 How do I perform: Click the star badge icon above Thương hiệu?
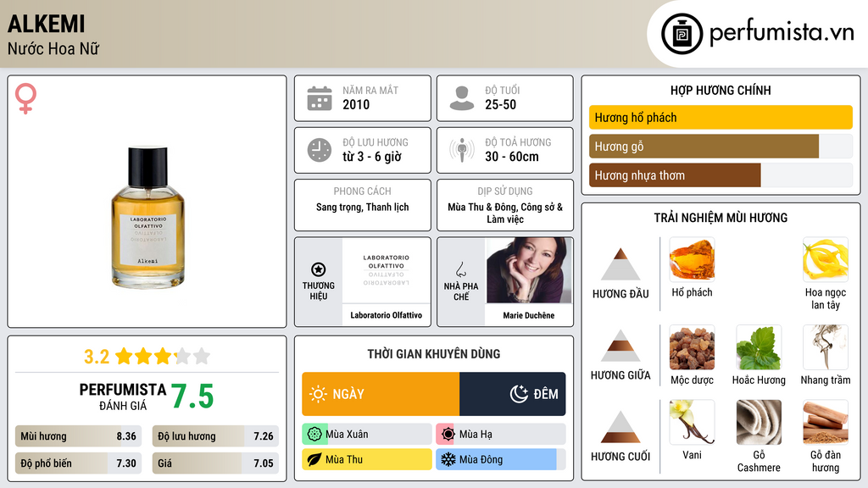(x=319, y=269)
